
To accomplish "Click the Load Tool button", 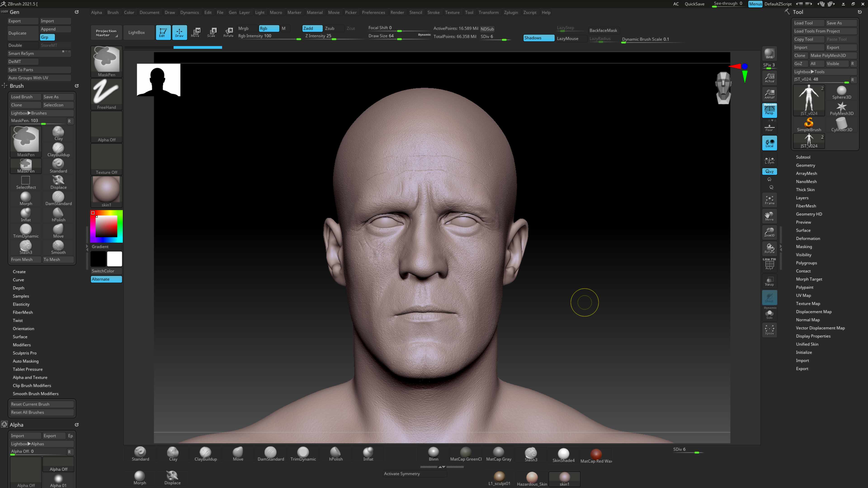I will click(809, 23).
